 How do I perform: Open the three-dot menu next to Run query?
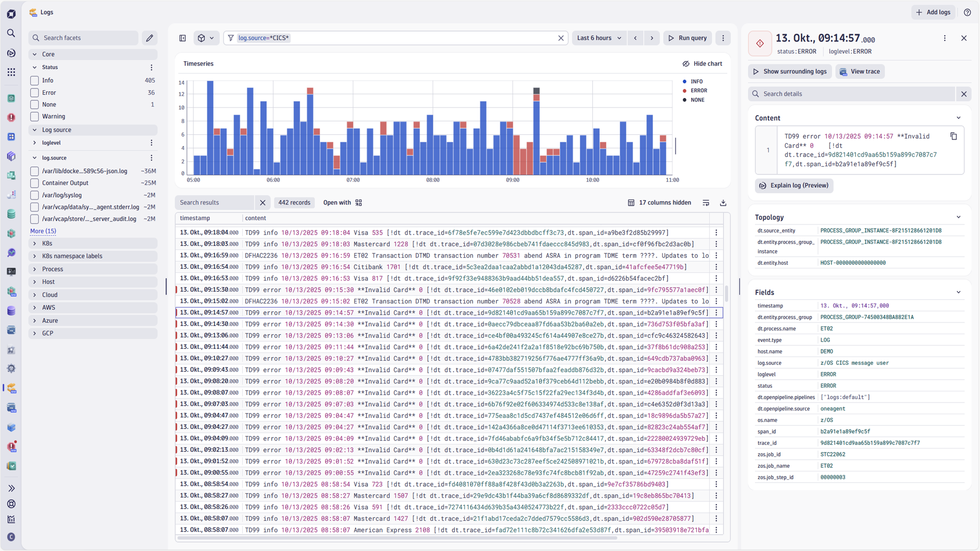point(723,38)
